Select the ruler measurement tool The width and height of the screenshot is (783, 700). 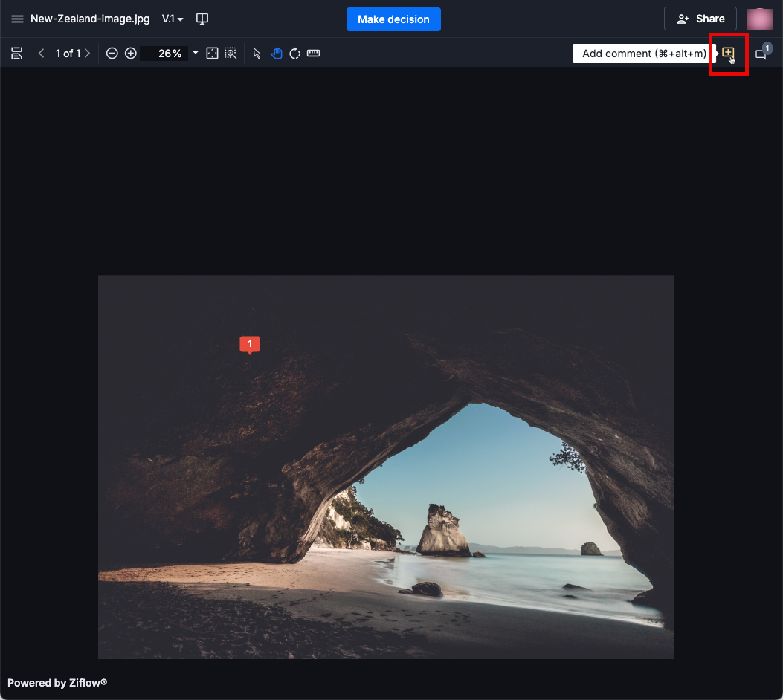click(314, 54)
